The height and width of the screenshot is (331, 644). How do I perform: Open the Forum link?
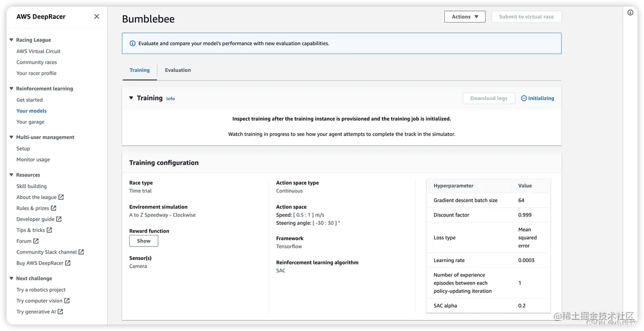pyautogui.click(x=24, y=241)
